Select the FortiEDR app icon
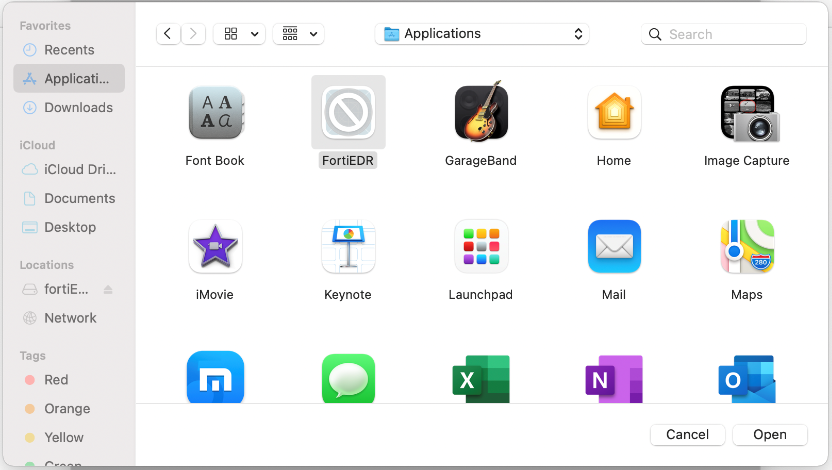Image resolution: width=832 pixels, height=470 pixels. (x=348, y=112)
